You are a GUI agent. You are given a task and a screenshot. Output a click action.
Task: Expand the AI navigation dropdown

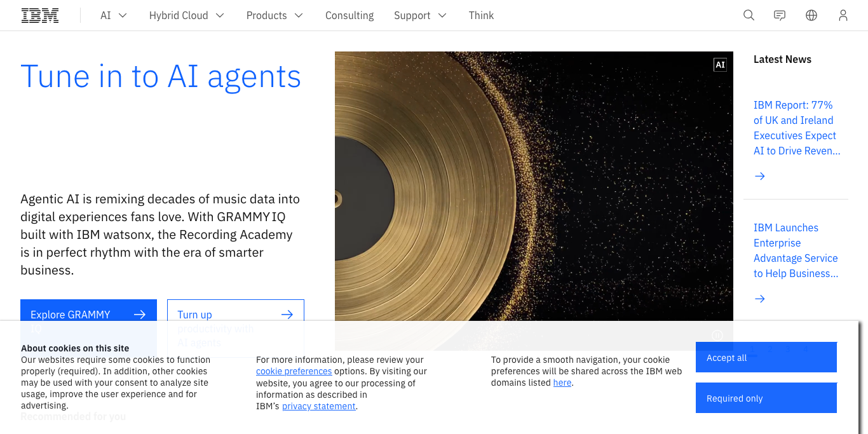[114, 15]
